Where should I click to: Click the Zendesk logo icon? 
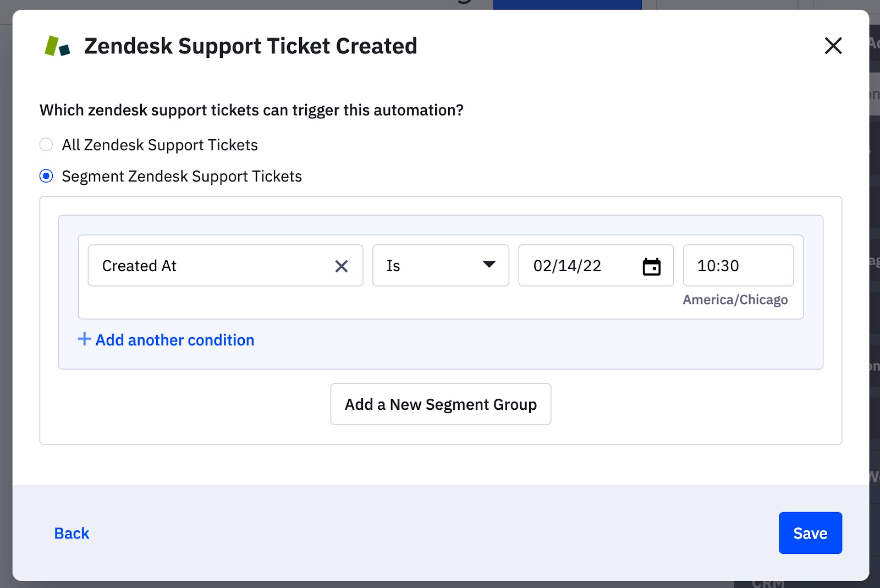click(57, 46)
